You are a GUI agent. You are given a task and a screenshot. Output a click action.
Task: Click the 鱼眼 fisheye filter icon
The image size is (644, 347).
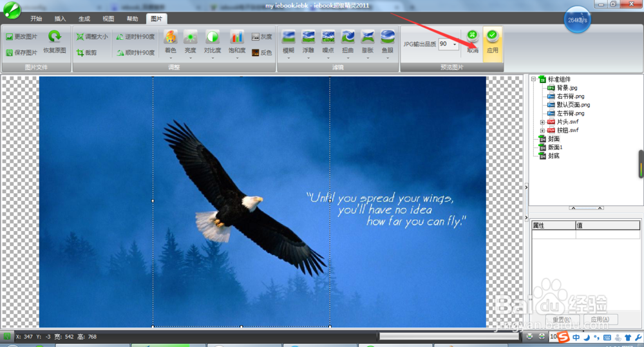387,37
